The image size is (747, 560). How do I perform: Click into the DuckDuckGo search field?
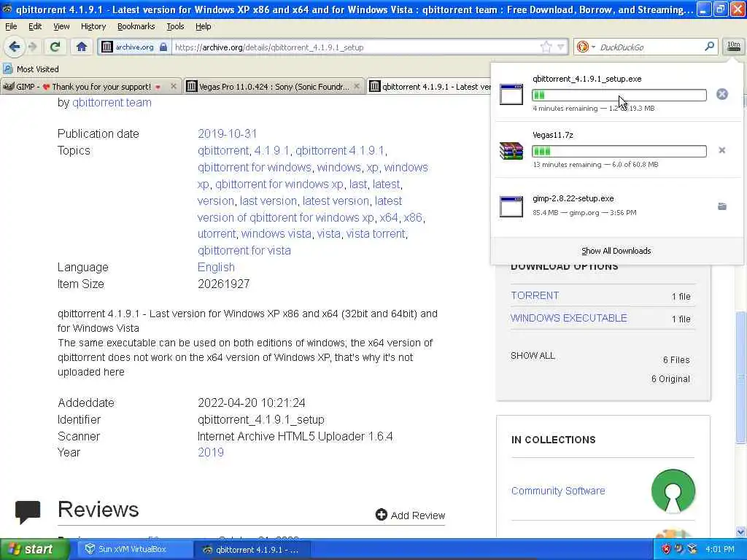pos(650,47)
